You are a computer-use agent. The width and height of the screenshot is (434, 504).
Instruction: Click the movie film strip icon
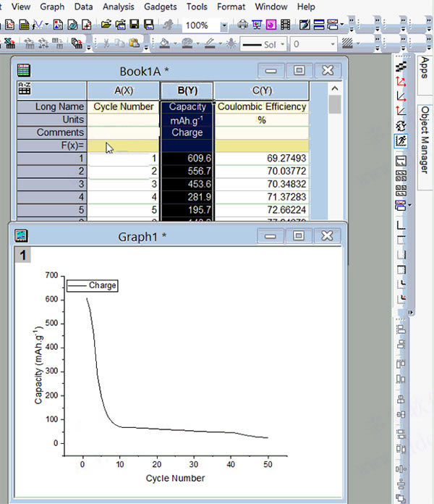click(x=284, y=25)
